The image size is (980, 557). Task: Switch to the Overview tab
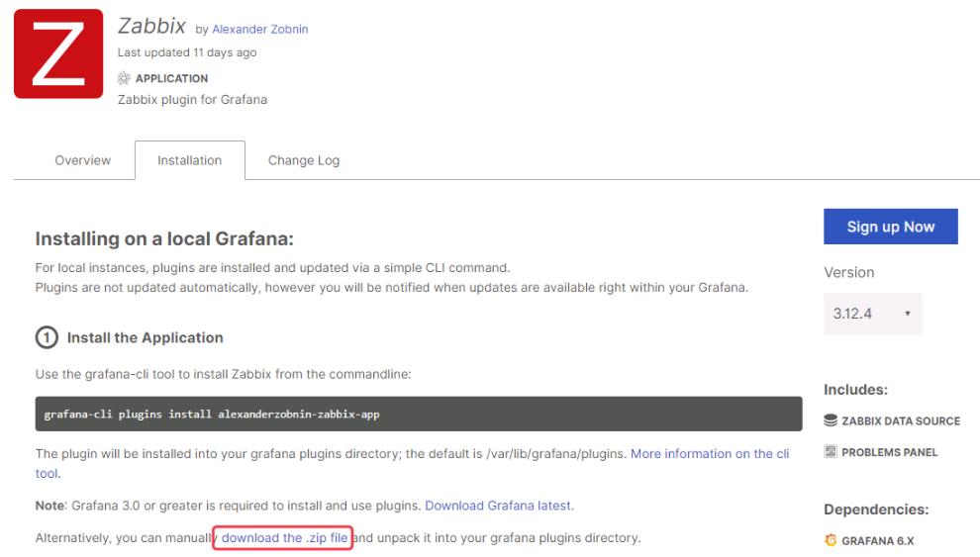[x=82, y=160]
